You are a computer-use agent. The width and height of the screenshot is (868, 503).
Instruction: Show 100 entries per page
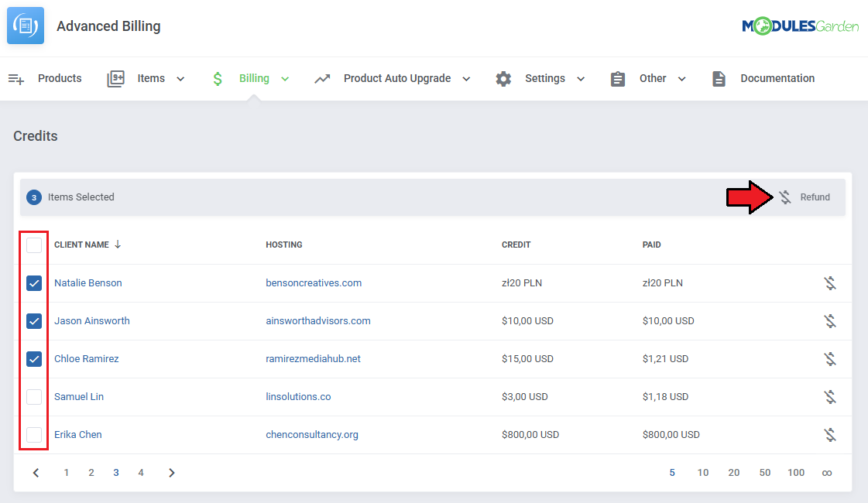[x=796, y=473]
